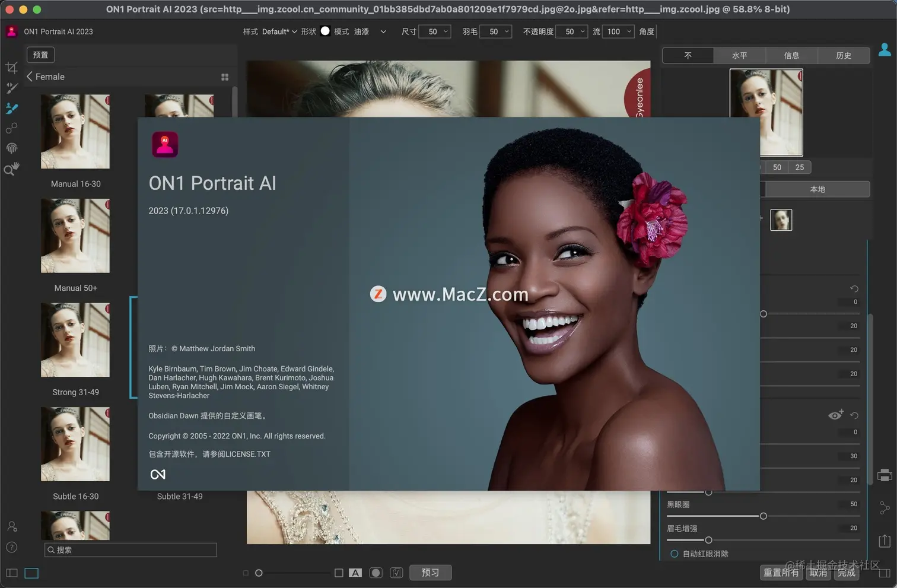Screen dimensions: 897x588
Task: Apply the Manual 50+ preset
Action: point(75,236)
